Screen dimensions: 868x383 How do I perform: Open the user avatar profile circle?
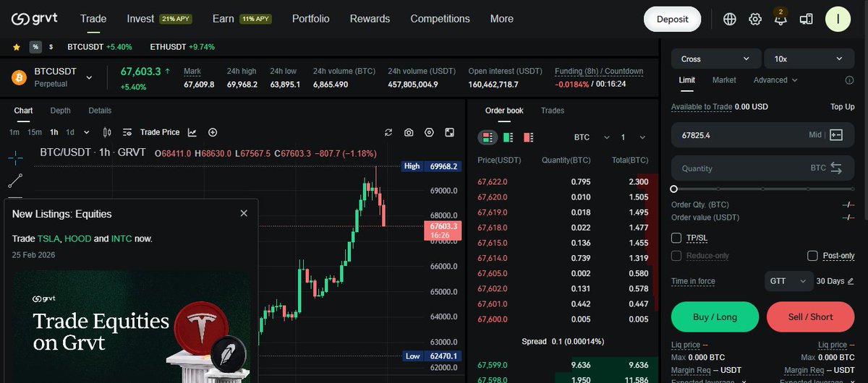tap(838, 19)
